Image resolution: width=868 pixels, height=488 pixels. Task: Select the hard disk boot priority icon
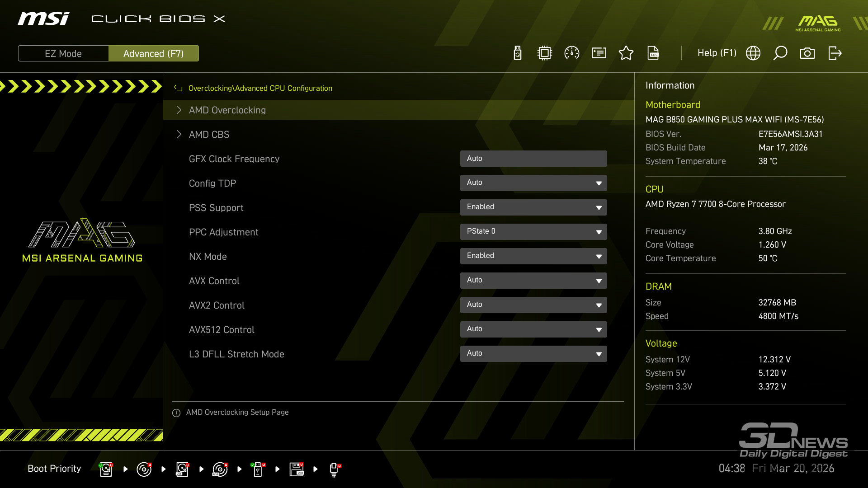point(106,469)
